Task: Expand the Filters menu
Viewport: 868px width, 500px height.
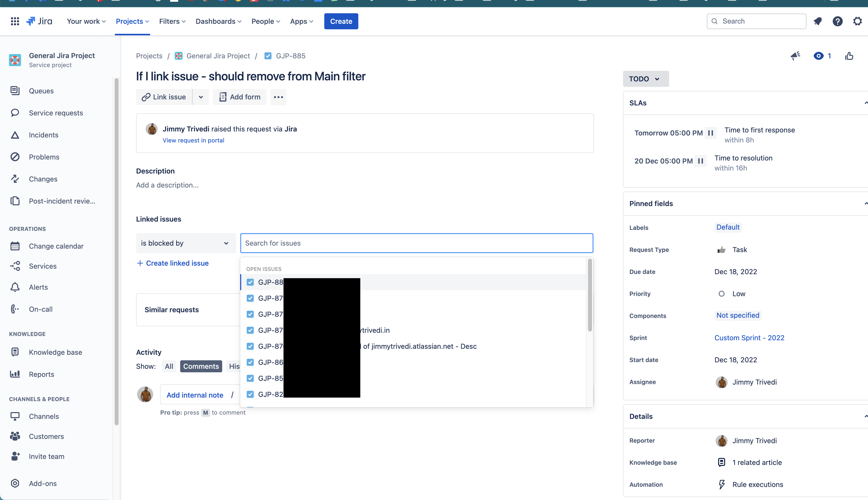Action: click(x=172, y=21)
